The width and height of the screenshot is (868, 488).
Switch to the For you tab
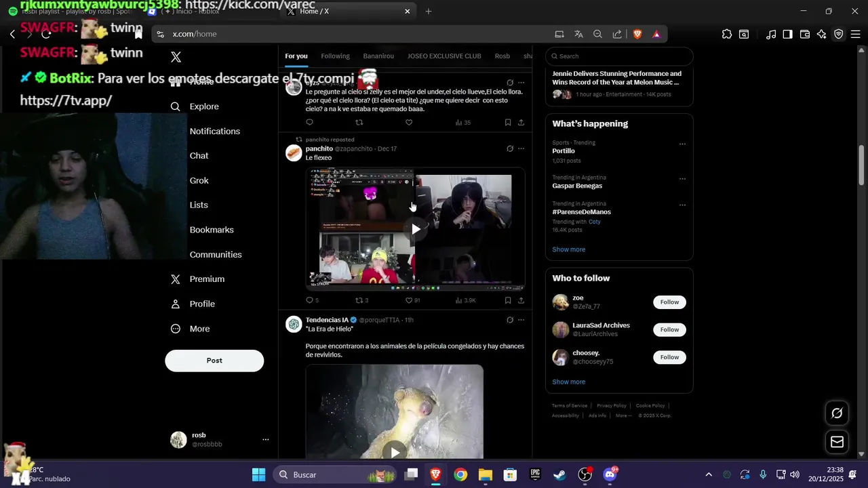click(x=296, y=56)
